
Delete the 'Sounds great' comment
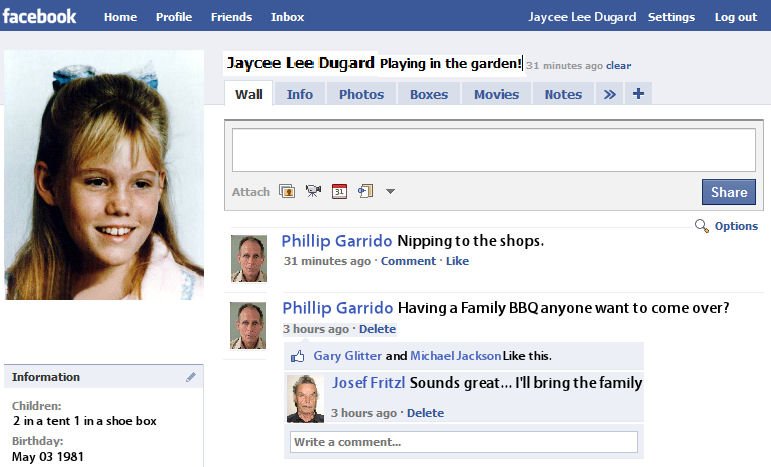pos(425,413)
